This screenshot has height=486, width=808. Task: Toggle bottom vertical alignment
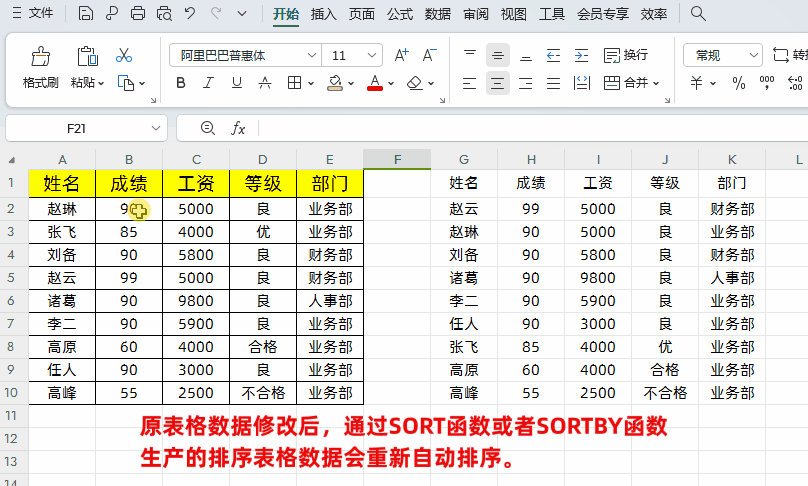pyautogui.click(x=526, y=55)
